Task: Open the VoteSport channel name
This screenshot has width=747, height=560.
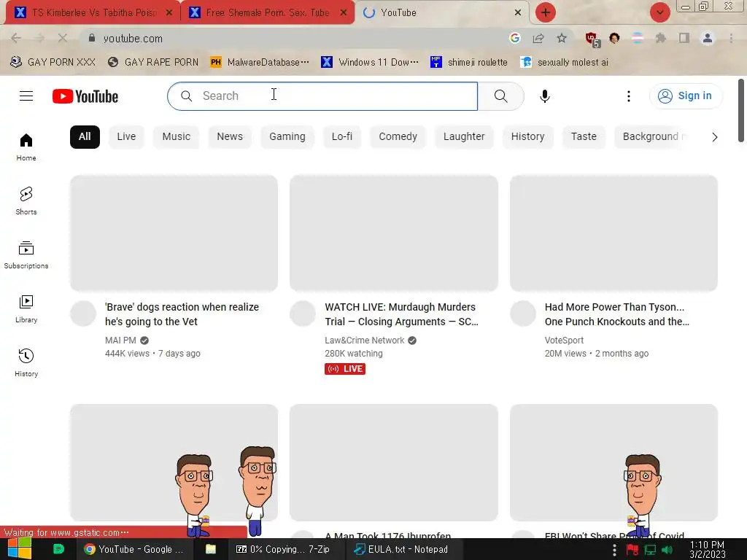Action: tap(564, 341)
